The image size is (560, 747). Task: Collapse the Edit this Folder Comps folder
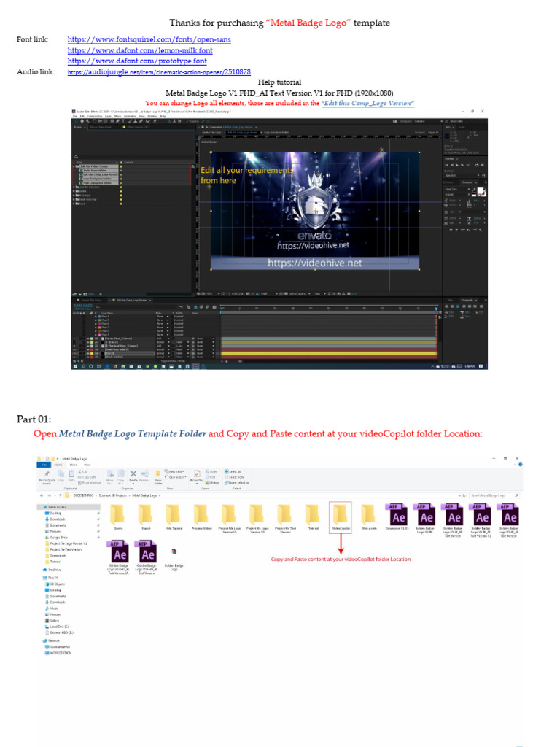click(75, 166)
